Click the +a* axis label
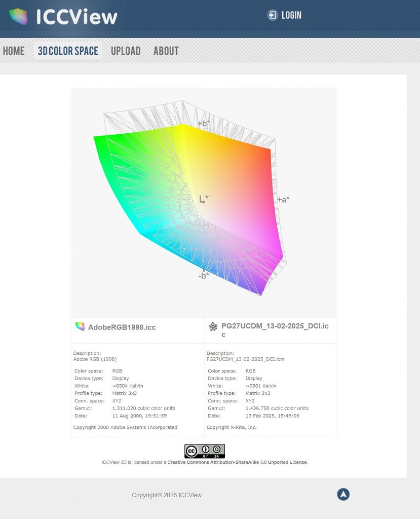 [283, 200]
